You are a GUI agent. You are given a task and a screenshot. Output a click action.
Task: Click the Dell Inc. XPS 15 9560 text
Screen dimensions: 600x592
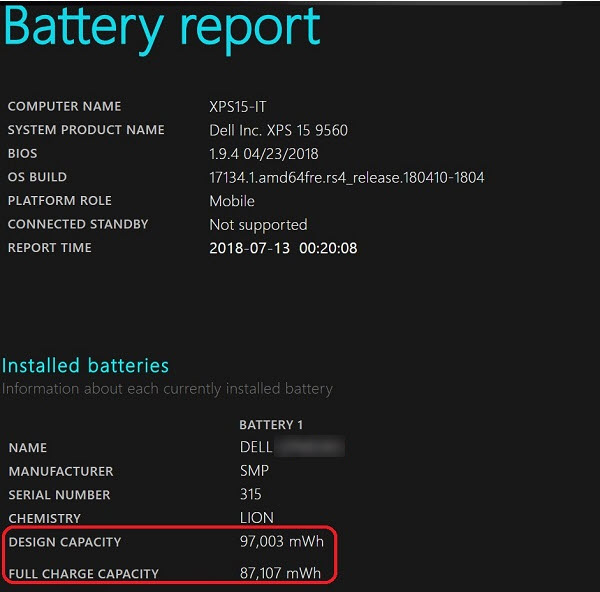(x=278, y=130)
